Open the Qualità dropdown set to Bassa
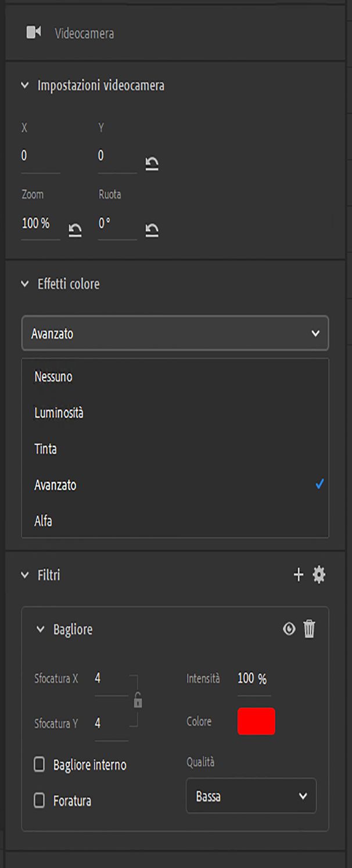This screenshot has width=352, height=868. pyautogui.click(x=251, y=796)
